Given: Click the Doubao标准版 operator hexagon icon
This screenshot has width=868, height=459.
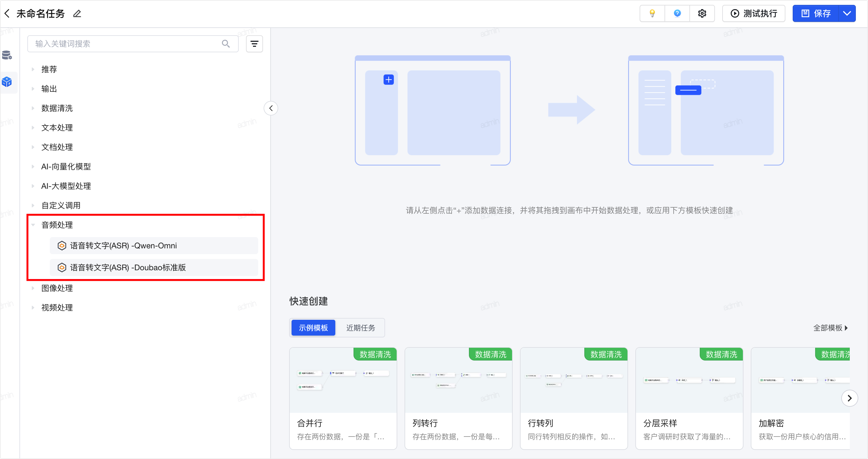Looking at the screenshot, I should click(x=62, y=267).
